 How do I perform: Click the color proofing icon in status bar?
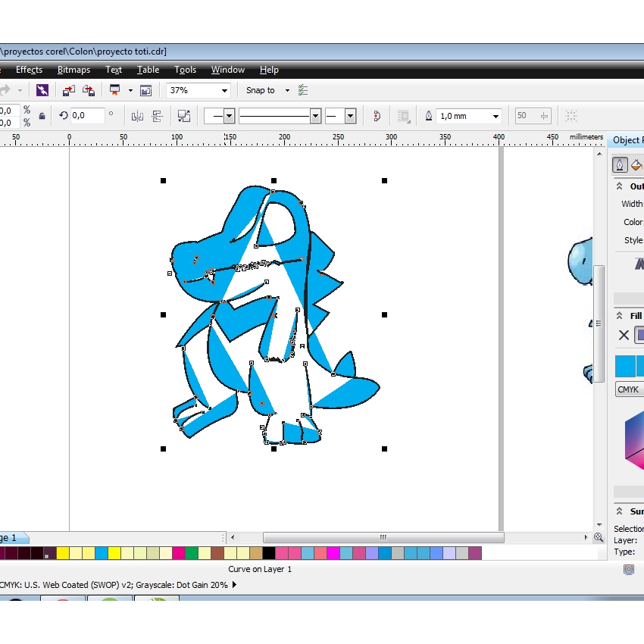(628, 569)
